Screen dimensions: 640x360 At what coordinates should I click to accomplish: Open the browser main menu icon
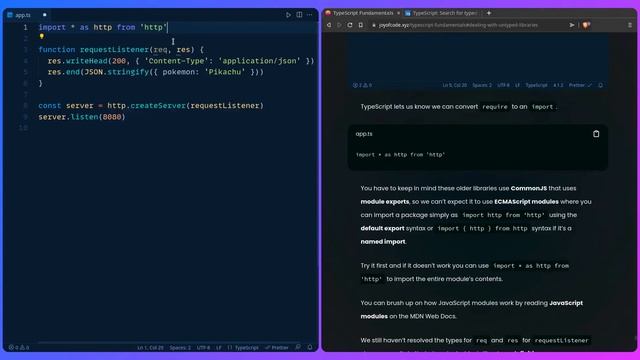pos(630,25)
